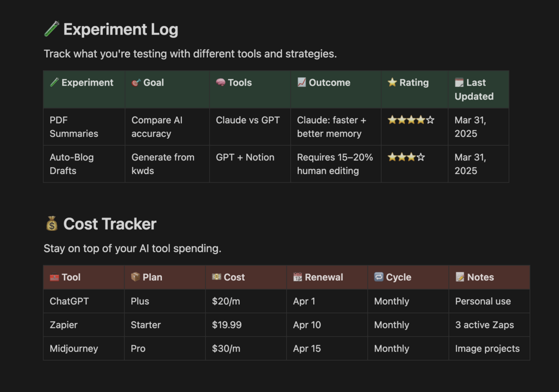Click the test tube icon beside Experiment Log
559x392 pixels.
tap(52, 29)
